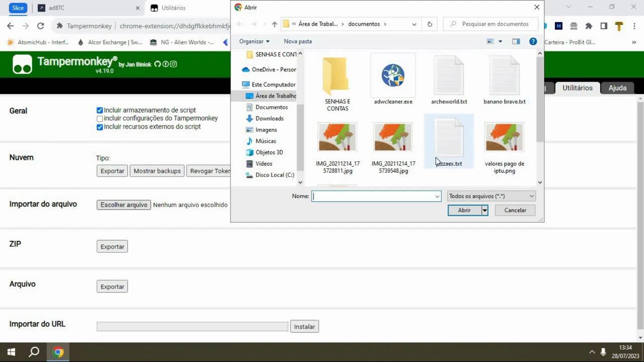Go back in the browser
This screenshot has width=644, height=362.
point(11,26)
